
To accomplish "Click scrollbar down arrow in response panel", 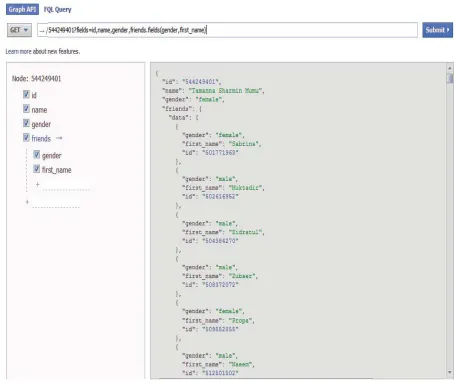I will pyautogui.click(x=450, y=372).
